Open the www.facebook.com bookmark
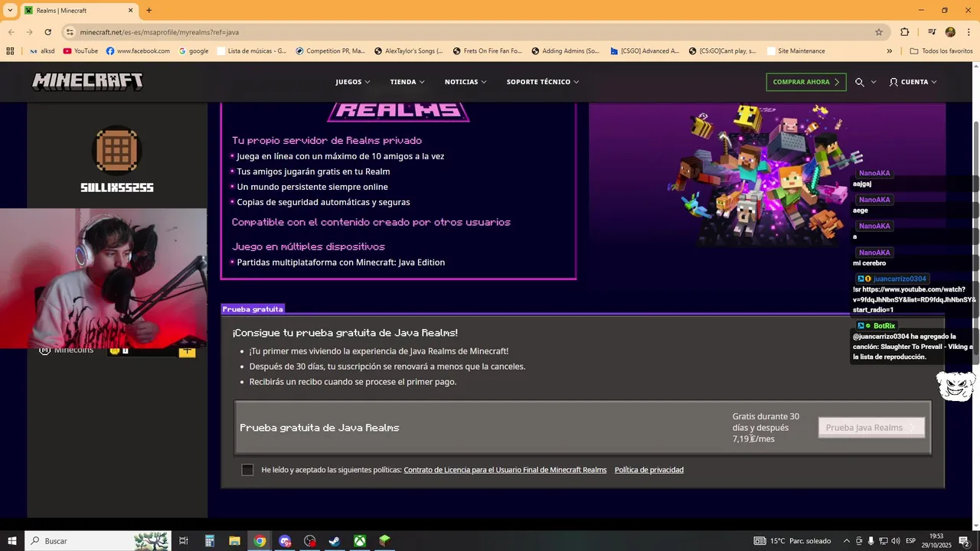Viewport: 980px width, 551px height. coord(138,51)
